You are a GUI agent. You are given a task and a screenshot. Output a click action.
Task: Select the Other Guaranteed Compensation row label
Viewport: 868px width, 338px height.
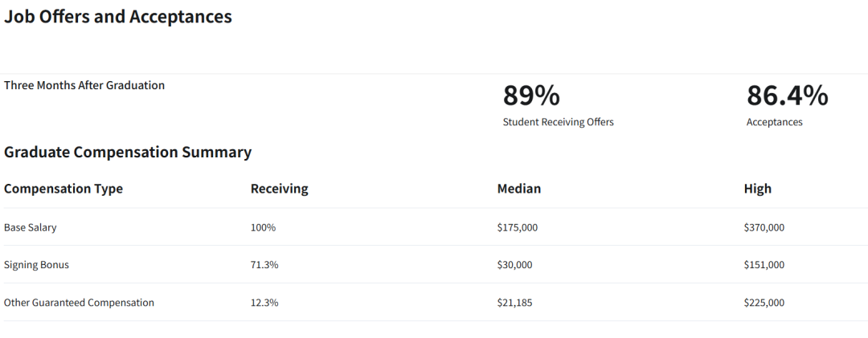click(79, 303)
